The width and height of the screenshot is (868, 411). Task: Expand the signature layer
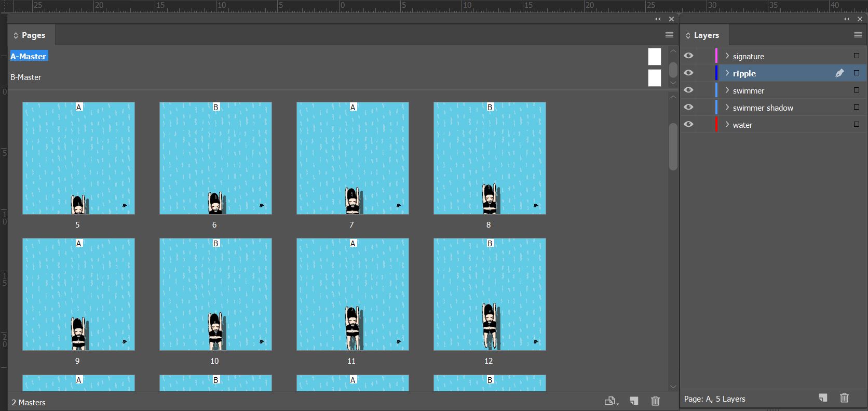(x=727, y=56)
